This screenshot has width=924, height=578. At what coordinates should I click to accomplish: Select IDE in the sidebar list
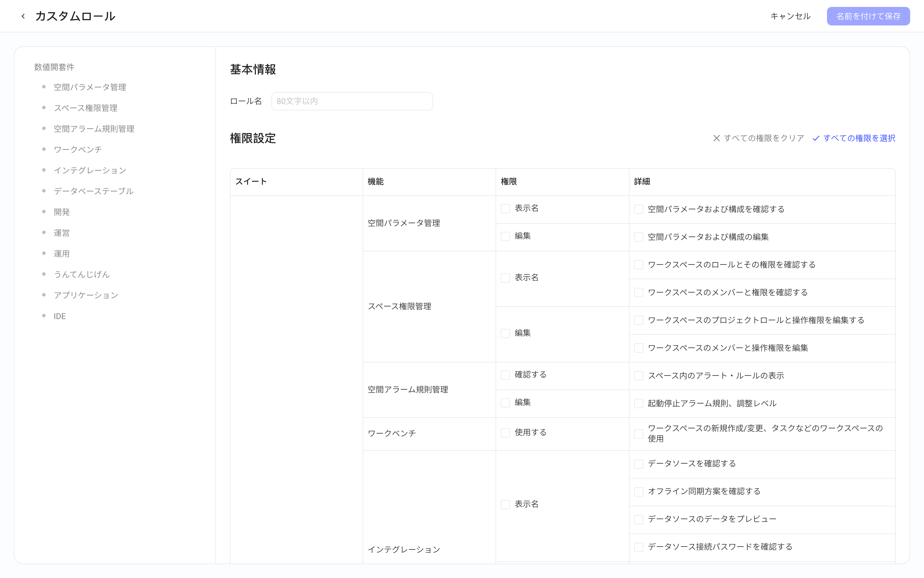(59, 316)
